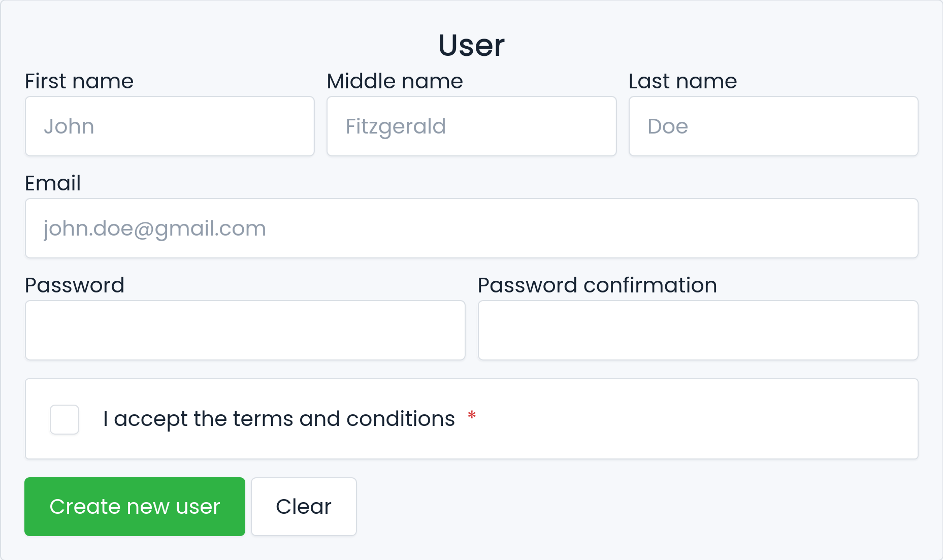
Task: Click the "I accept the terms and conditions" text
Action: 279,419
